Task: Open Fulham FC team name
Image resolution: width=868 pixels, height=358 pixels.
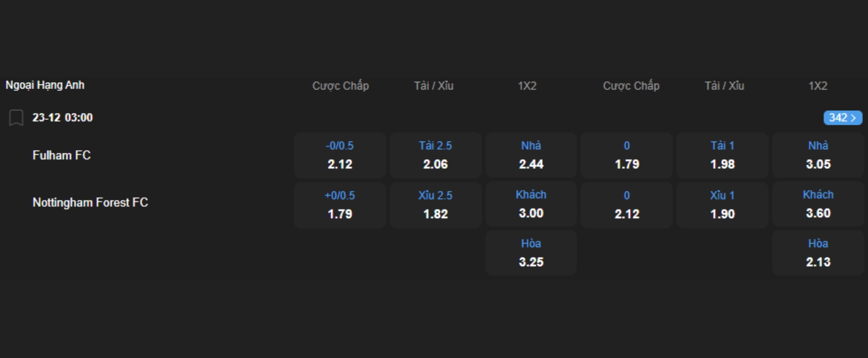Action: 61,155
